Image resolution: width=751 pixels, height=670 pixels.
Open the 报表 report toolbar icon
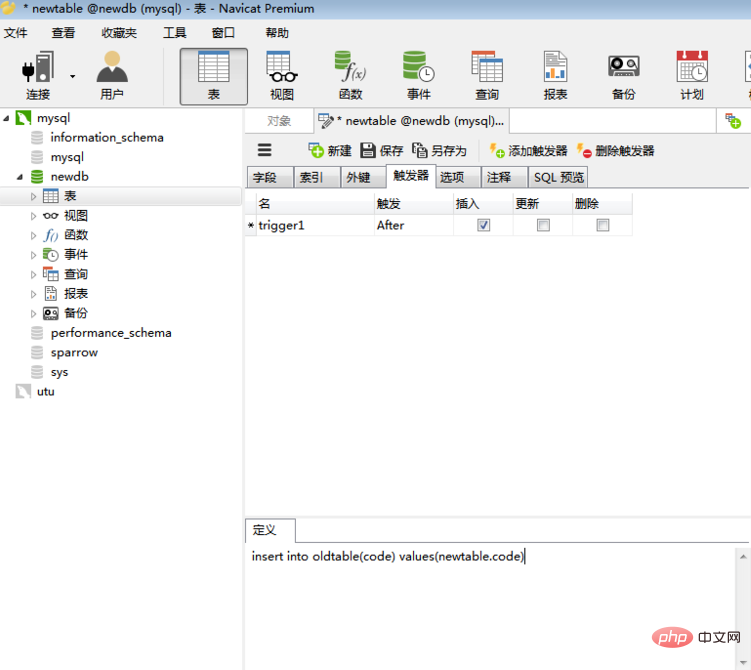point(556,76)
